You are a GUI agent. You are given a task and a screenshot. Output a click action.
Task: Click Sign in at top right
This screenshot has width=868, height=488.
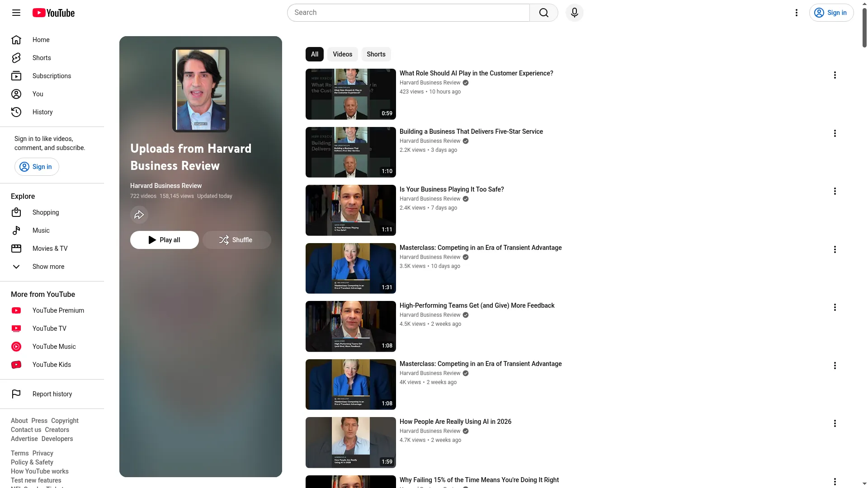pyautogui.click(x=831, y=13)
